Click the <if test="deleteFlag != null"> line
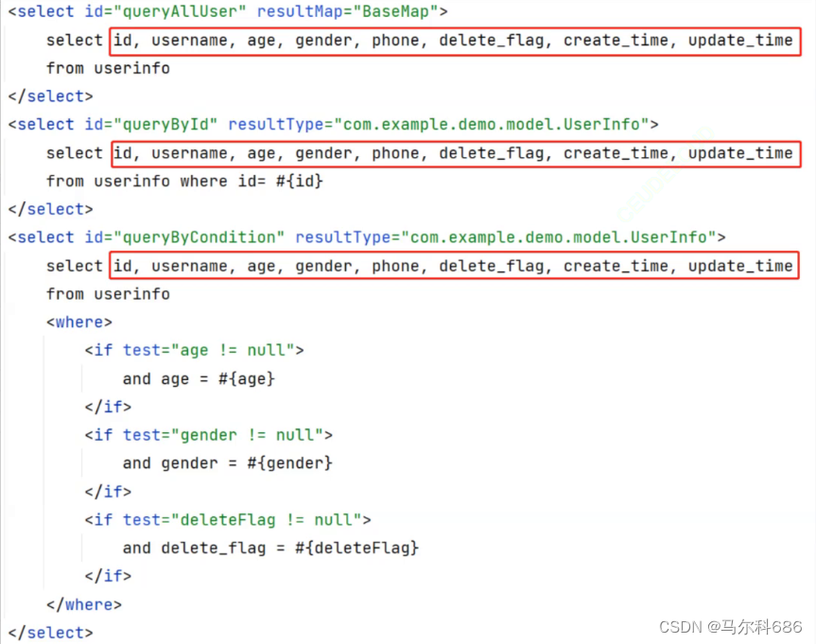Screen dimensions: 816x644 point(228,520)
